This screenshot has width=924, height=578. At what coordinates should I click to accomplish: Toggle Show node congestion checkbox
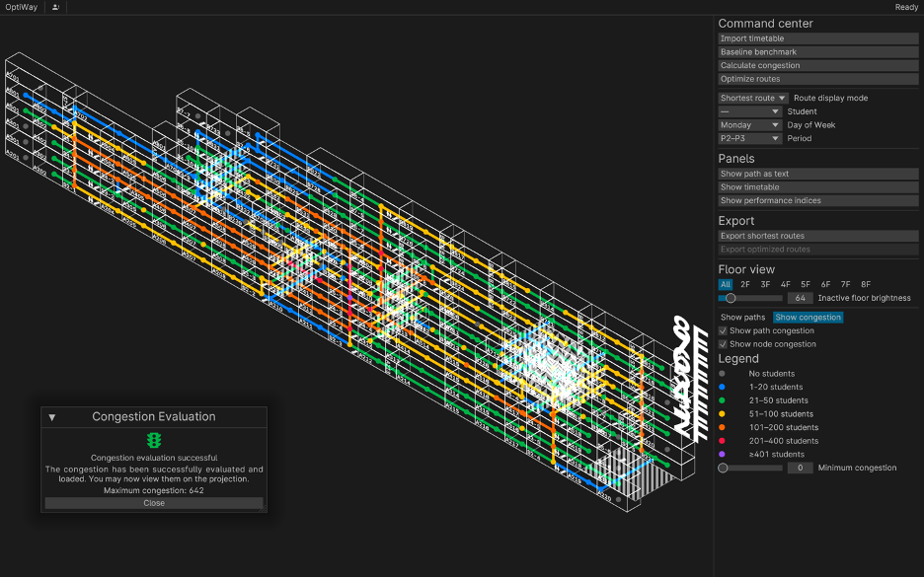coord(723,344)
